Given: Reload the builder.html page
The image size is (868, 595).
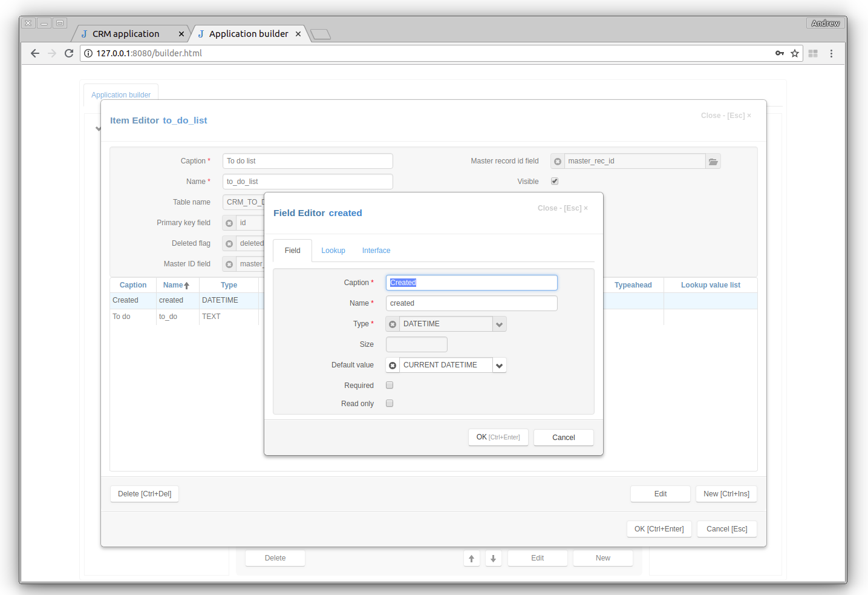Looking at the screenshot, I should (69, 53).
